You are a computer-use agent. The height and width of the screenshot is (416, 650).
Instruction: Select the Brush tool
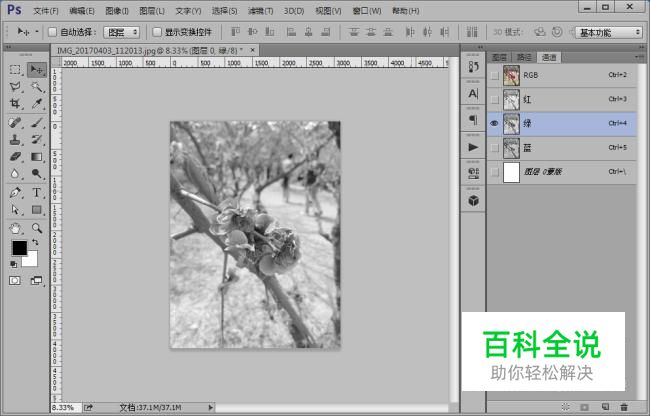click(x=37, y=123)
